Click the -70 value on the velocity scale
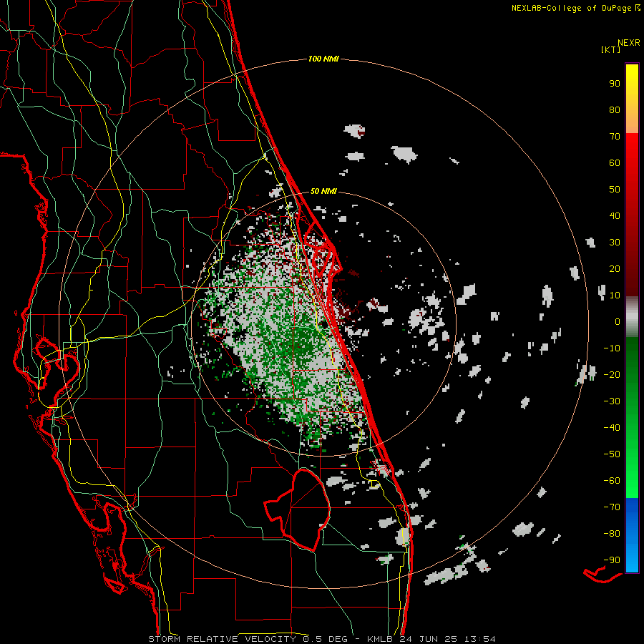 (x=612, y=507)
